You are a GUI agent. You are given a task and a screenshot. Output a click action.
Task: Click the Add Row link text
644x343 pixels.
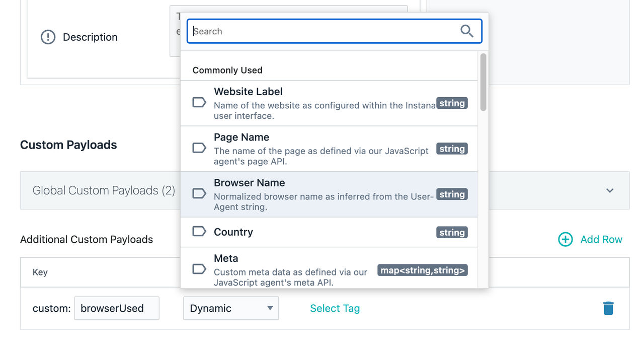pos(601,239)
